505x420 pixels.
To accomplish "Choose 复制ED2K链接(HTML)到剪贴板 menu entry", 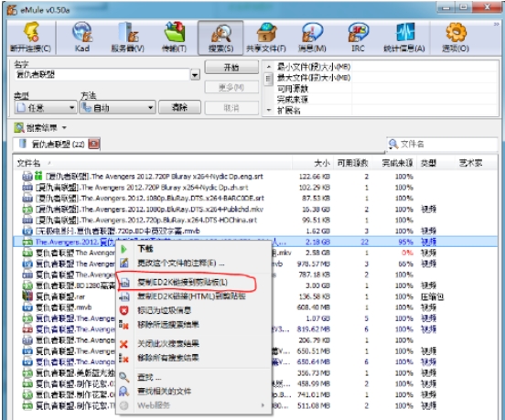I will (x=193, y=296).
